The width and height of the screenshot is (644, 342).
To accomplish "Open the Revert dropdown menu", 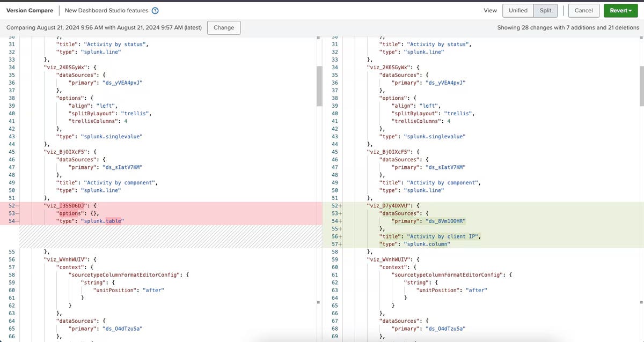I will 620,11.
